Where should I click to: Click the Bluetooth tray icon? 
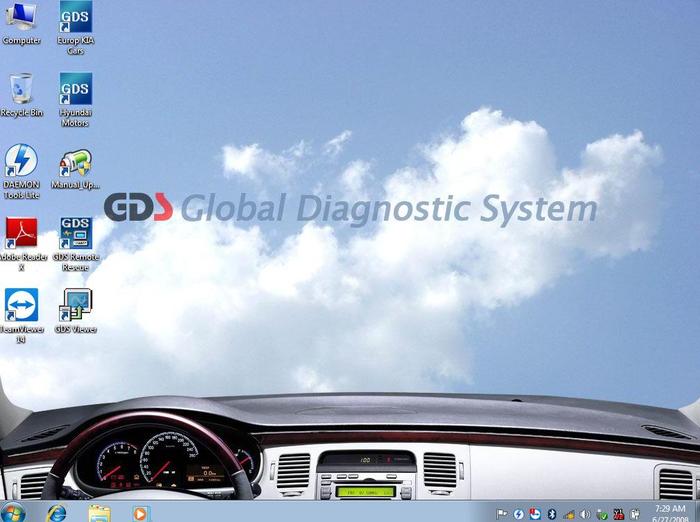click(550, 514)
